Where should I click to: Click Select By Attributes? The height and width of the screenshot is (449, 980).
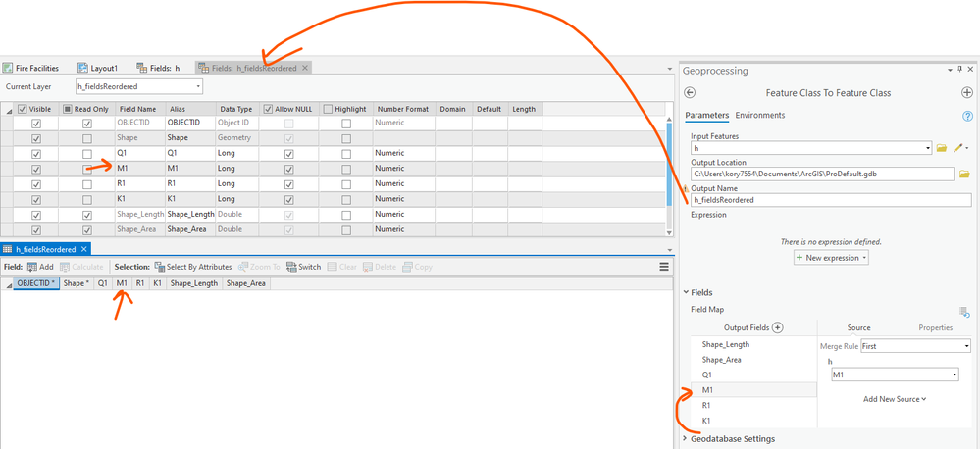pyautogui.click(x=192, y=267)
